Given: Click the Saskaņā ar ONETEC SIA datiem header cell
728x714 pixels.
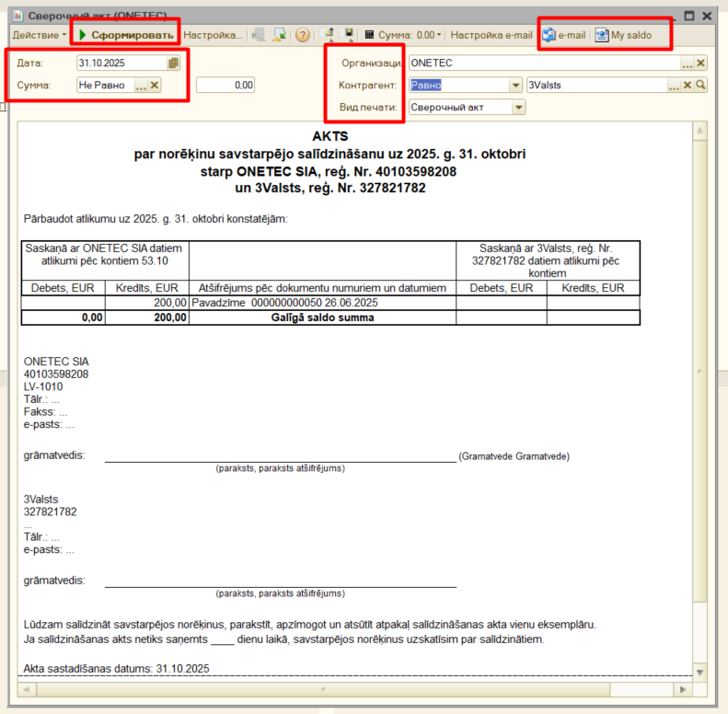Looking at the screenshot, I should 105,260.
